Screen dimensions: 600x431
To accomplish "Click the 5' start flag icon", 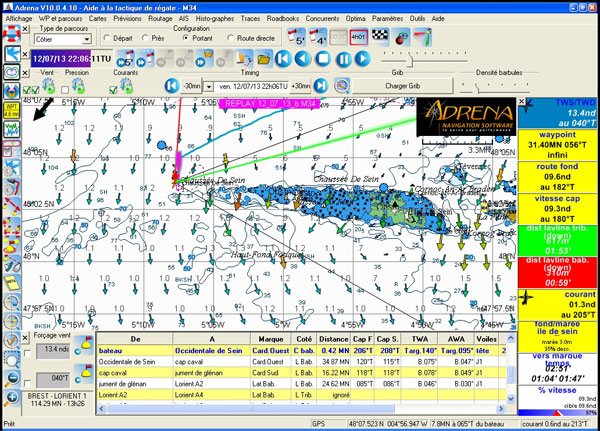I will click(296, 37).
